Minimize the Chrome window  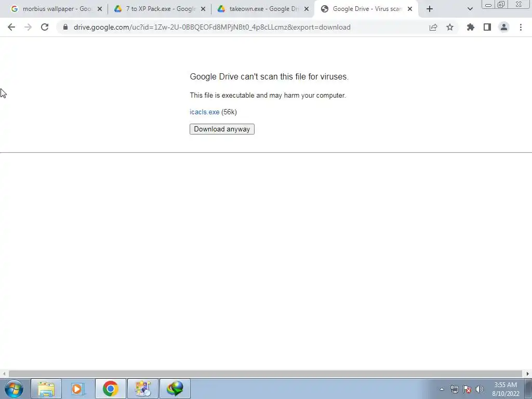coord(488,4)
